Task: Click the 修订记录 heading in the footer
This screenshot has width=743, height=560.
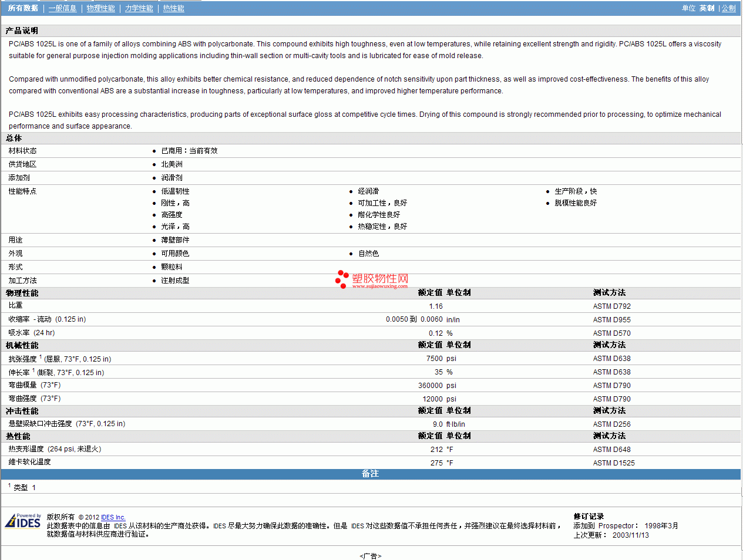Action: pyautogui.click(x=589, y=517)
